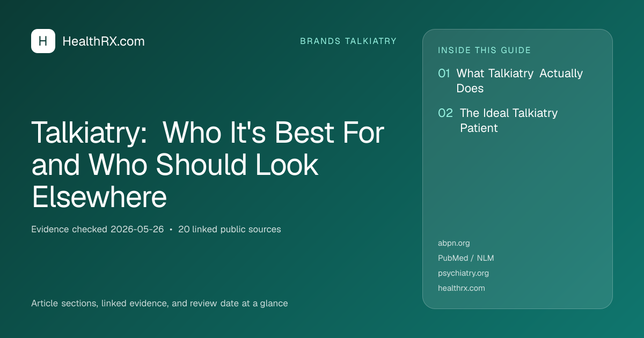
Task: Click 'Evidence checked 2026-05-26' date text
Action: (97, 229)
